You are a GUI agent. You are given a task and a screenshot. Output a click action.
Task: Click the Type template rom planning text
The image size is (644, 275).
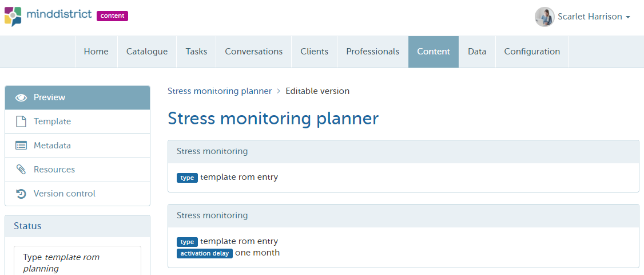pos(61,263)
